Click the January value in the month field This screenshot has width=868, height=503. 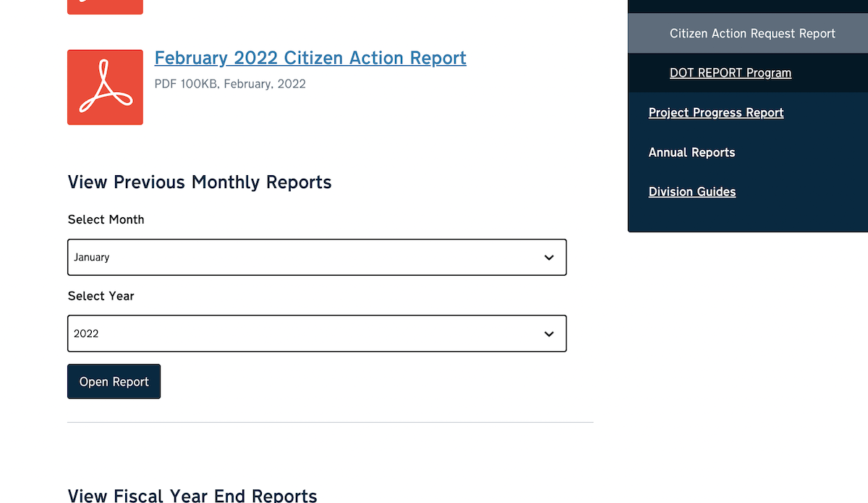point(93,257)
